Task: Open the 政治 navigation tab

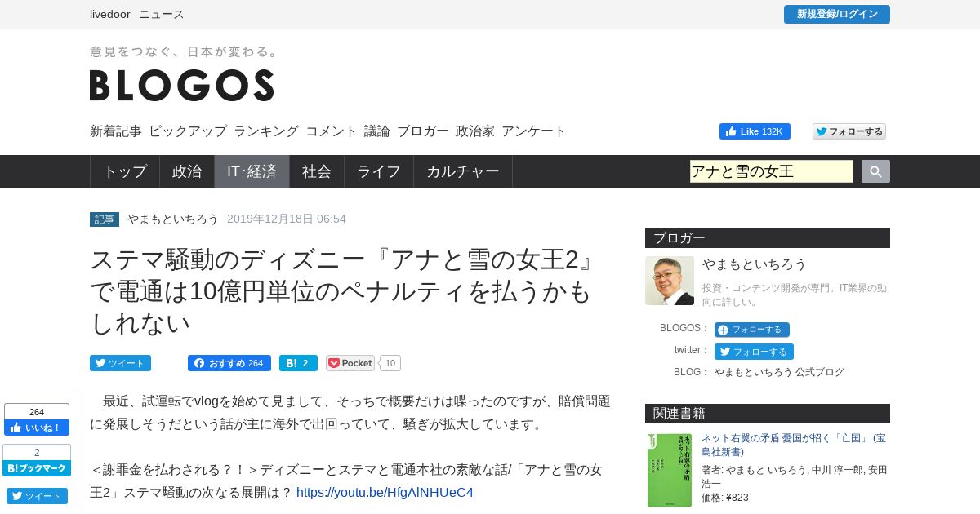Action: click(x=187, y=171)
